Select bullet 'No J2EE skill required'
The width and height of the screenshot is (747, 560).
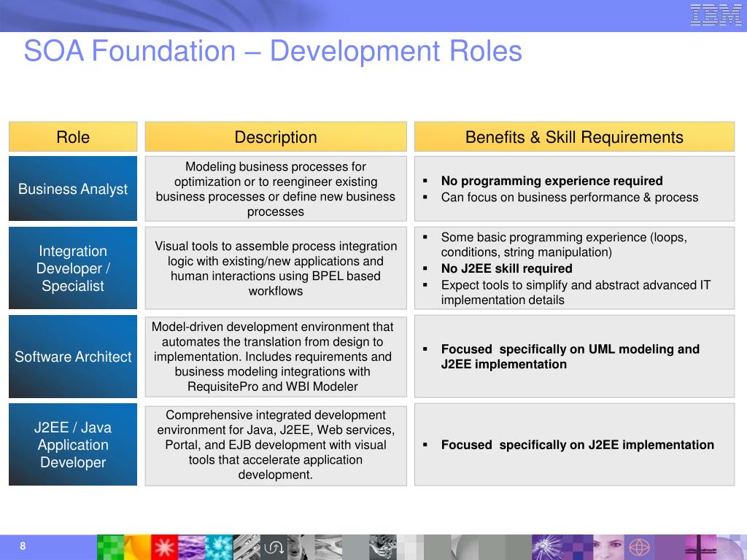coord(506,268)
